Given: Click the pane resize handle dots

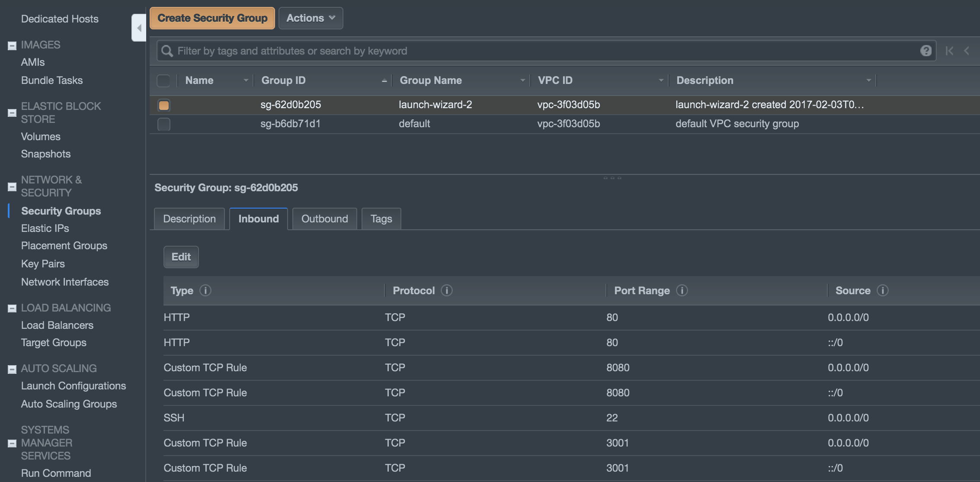Looking at the screenshot, I should point(612,178).
